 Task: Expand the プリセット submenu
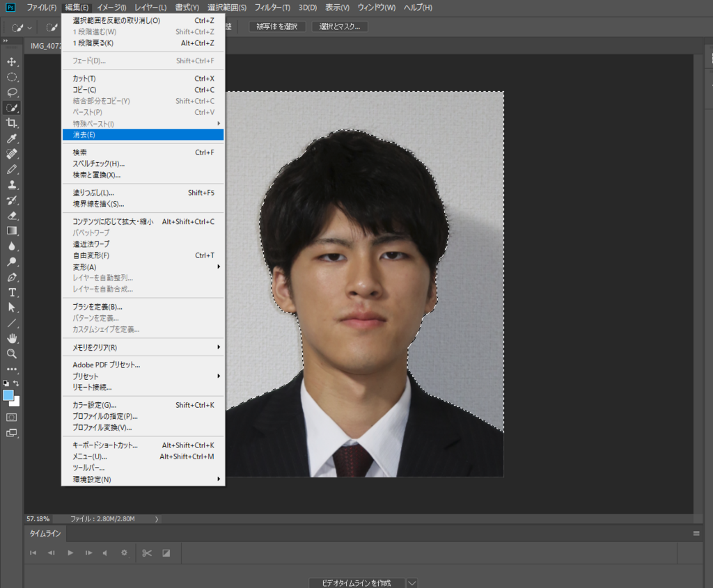(x=143, y=376)
